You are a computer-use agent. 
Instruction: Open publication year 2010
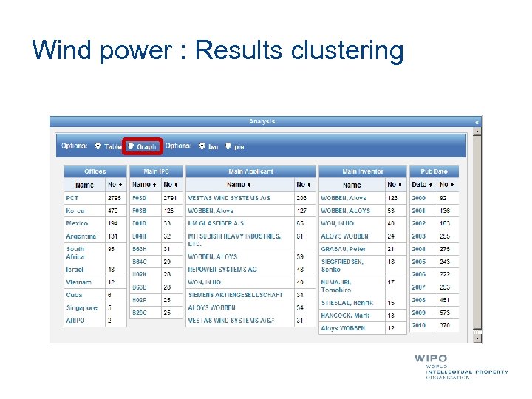(418, 325)
